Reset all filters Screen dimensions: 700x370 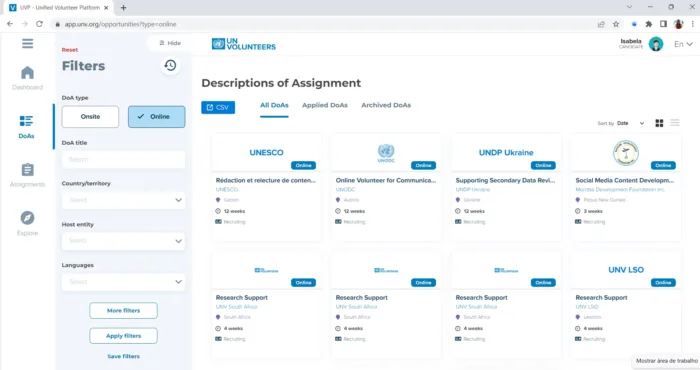[x=70, y=50]
